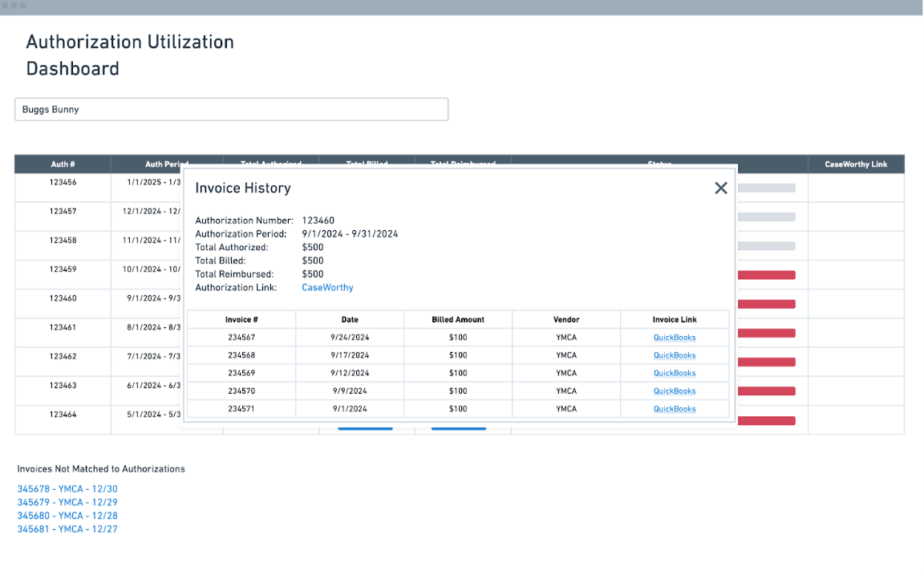Image resolution: width=924 pixels, height=571 pixels.
Task: Close the Invoice History dialog
Action: pos(720,188)
